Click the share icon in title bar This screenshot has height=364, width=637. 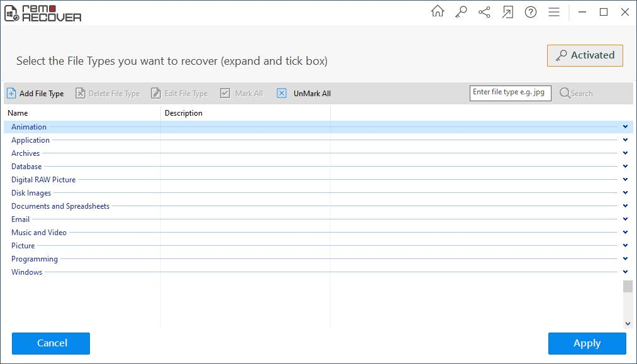click(484, 12)
